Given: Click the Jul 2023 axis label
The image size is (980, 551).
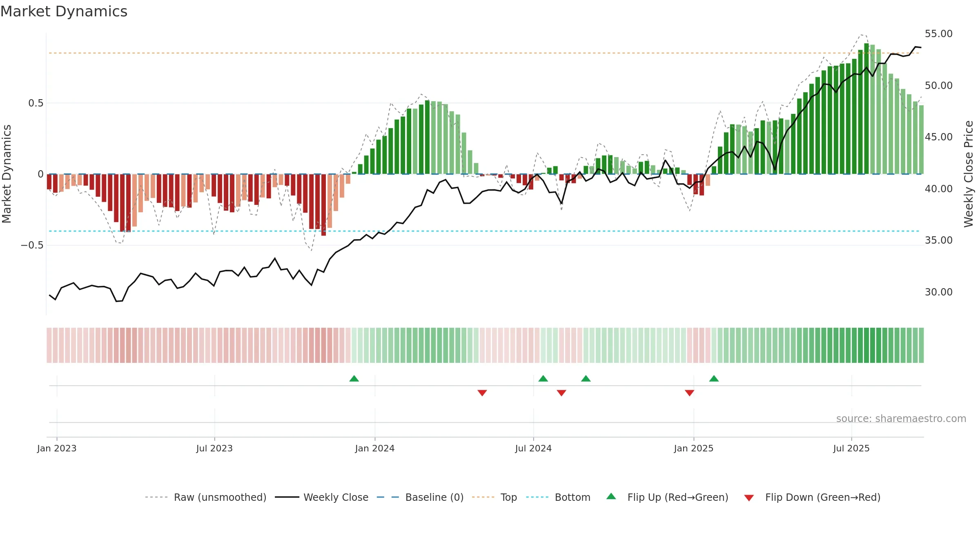Looking at the screenshot, I should (x=214, y=448).
